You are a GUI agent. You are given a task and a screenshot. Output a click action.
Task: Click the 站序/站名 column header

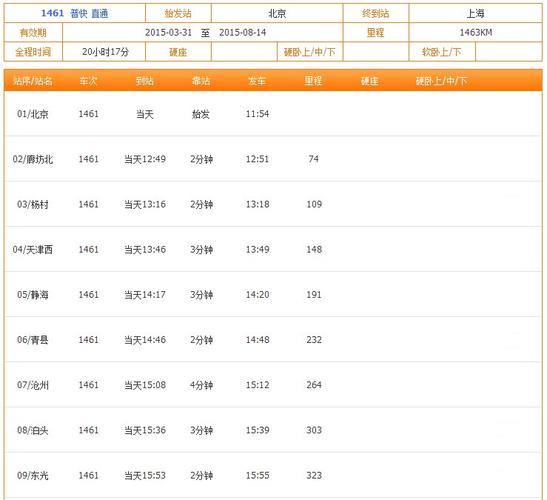(x=33, y=81)
